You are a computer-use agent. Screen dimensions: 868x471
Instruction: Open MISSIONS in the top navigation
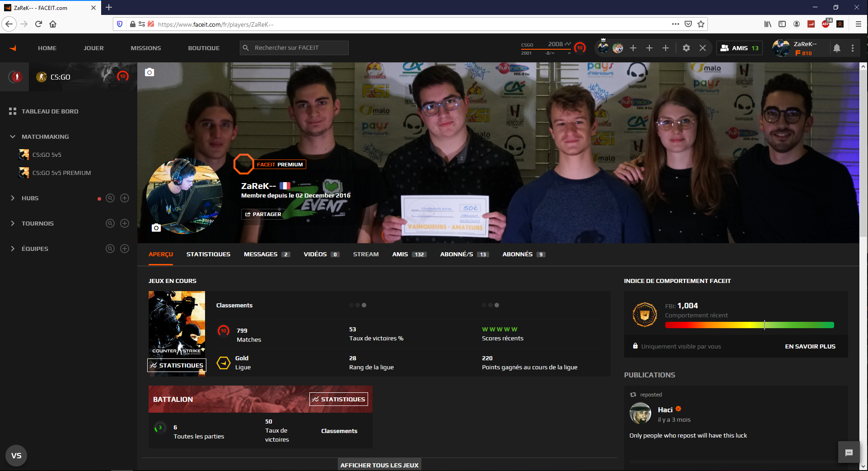146,48
